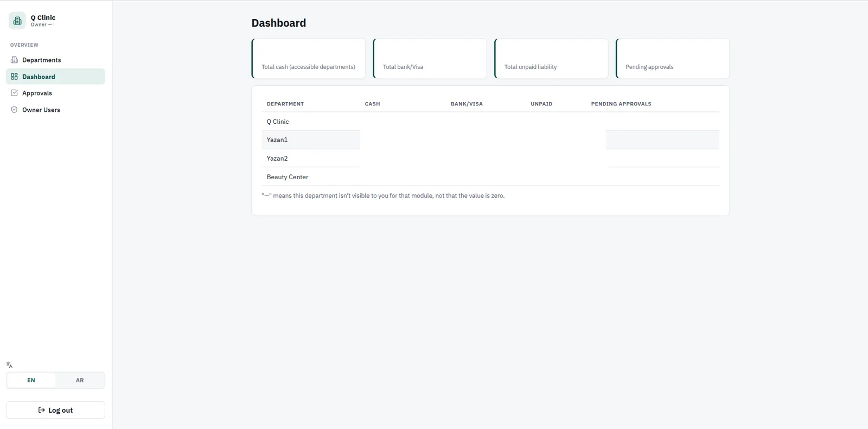Click the Beauty Center department row
This screenshot has height=429, width=868.
tap(490, 176)
